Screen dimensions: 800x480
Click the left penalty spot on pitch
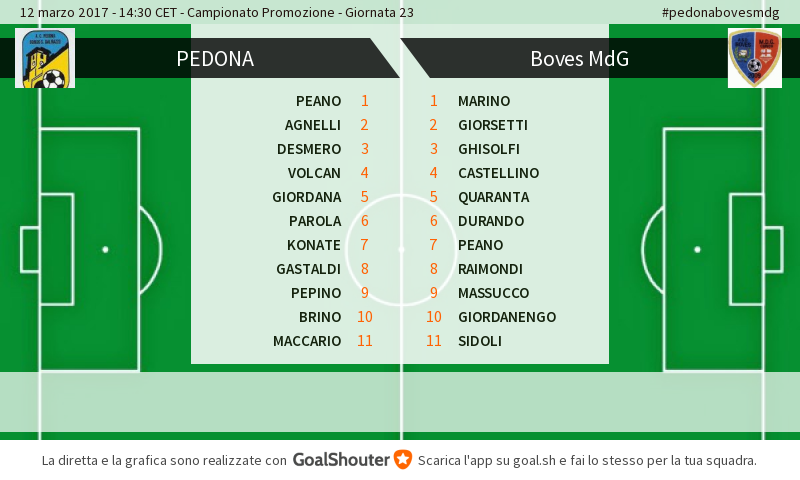[x=105, y=249]
